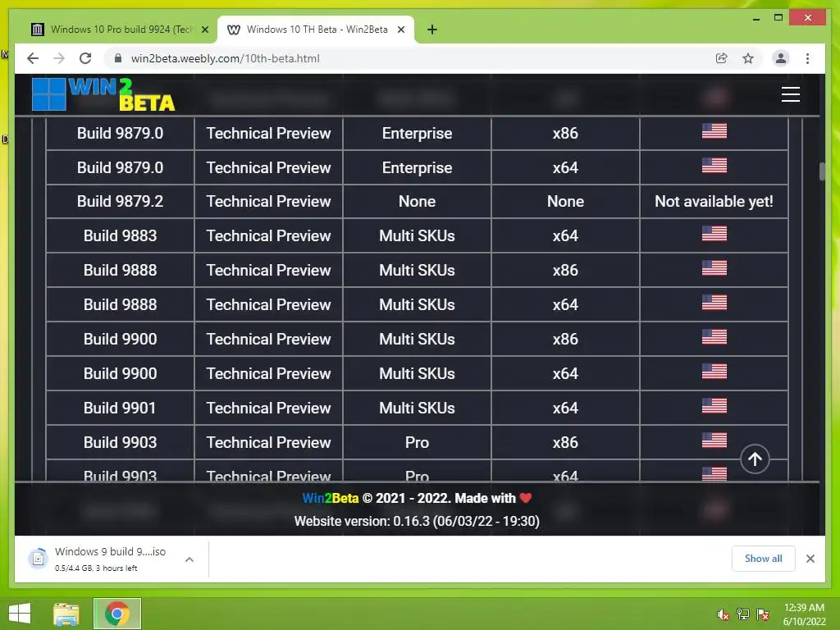
Task: Click the 'Not available yet!' cell
Action: tap(714, 202)
